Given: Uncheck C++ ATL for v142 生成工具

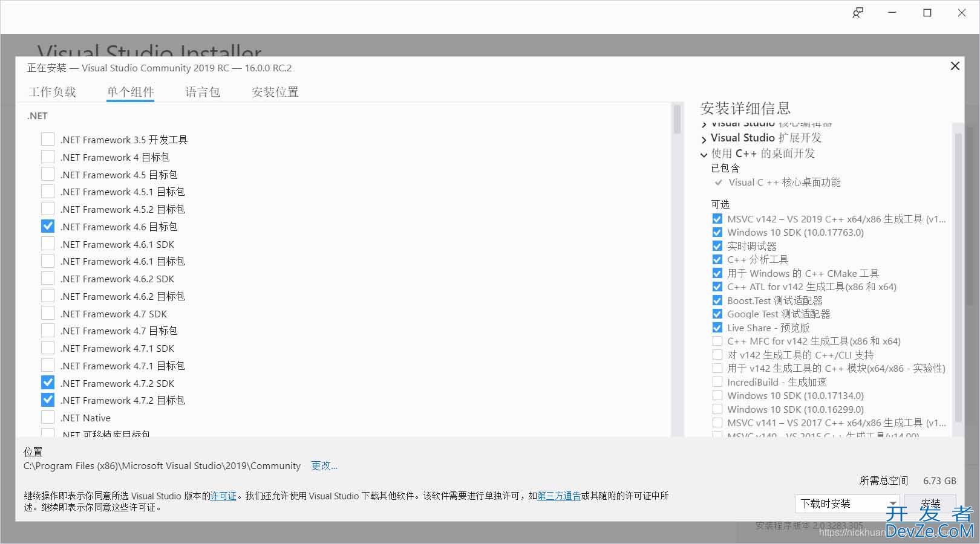Looking at the screenshot, I should (717, 287).
